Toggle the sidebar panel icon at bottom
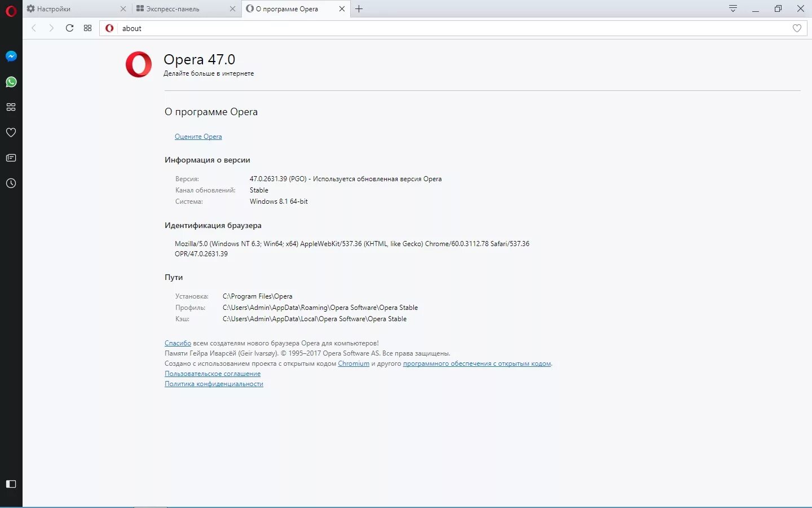Viewport: 812px width, 508px height. [x=11, y=484]
